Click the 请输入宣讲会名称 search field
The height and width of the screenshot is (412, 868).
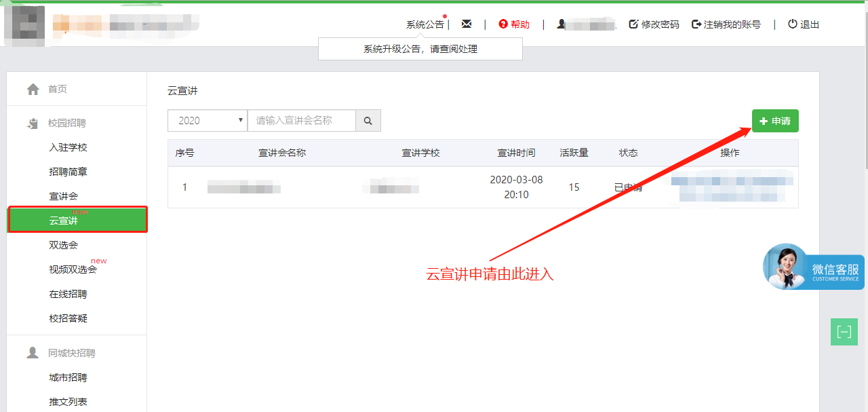302,121
